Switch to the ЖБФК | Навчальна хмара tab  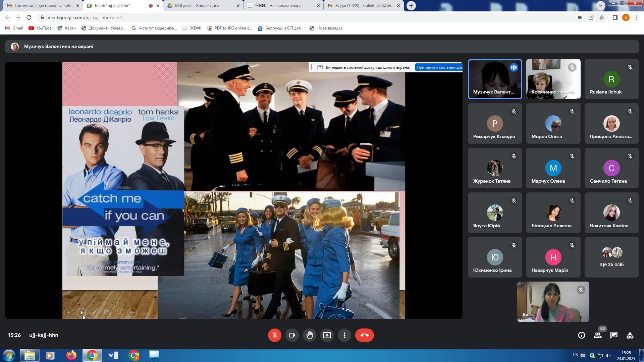283,6
